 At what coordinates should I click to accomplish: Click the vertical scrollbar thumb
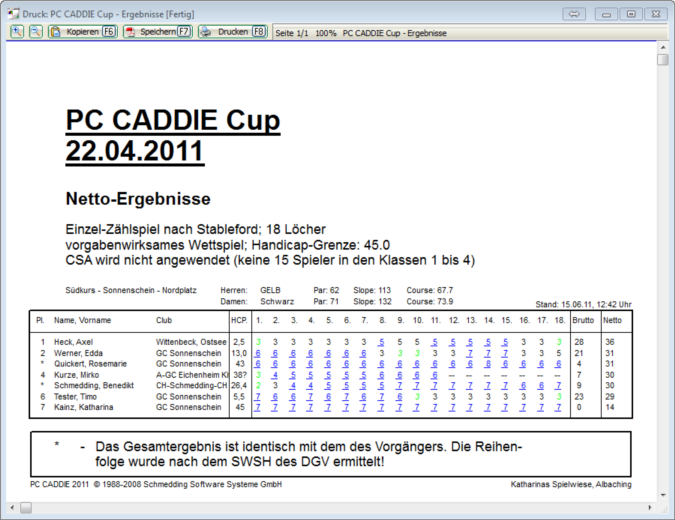coord(663,60)
